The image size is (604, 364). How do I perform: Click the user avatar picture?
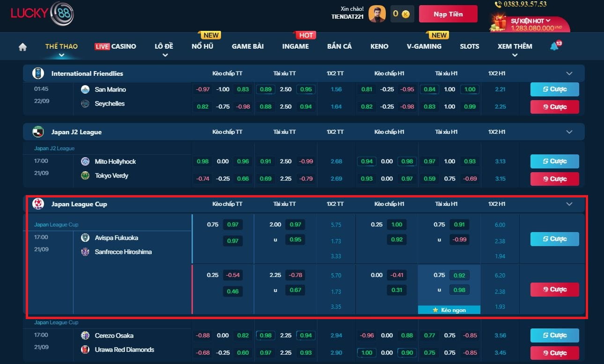[x=377, y=14]
